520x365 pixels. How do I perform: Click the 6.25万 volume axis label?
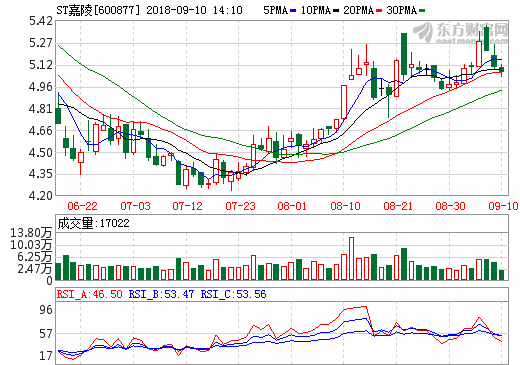tap(35, 257)
